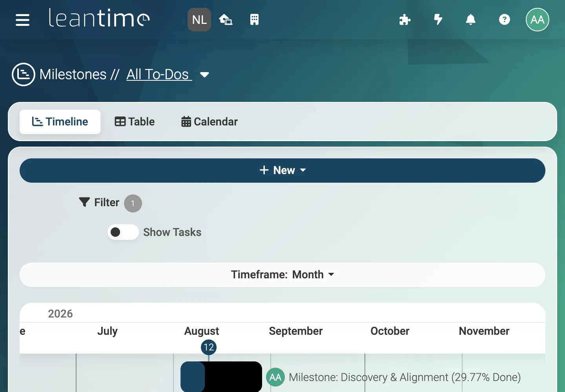The width and height of the screenshot is (565, 392).
Task: Click the filter count badge showing 1
Action: pyautogui.click(x=133, y=203)
